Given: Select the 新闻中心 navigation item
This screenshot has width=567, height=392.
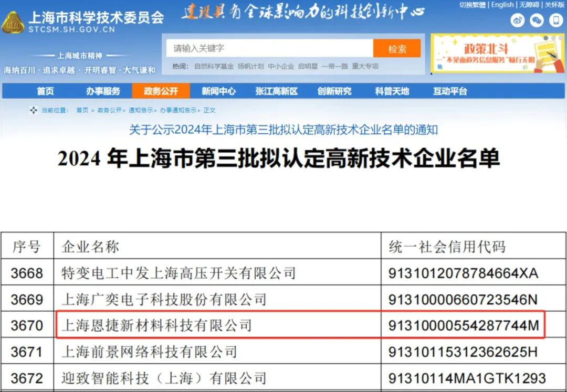Looking at the screenshot, I should 218,91.
